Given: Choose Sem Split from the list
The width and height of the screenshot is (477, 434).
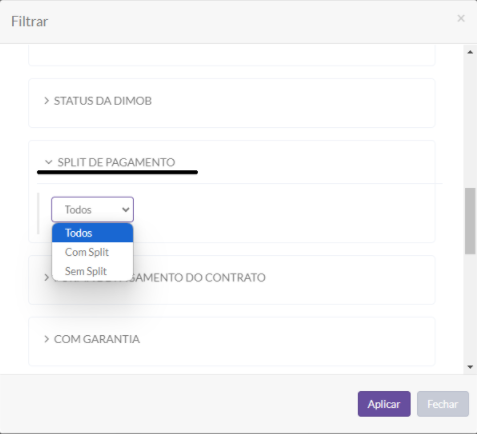Looking at the screenshot, I should coord(92,271).
